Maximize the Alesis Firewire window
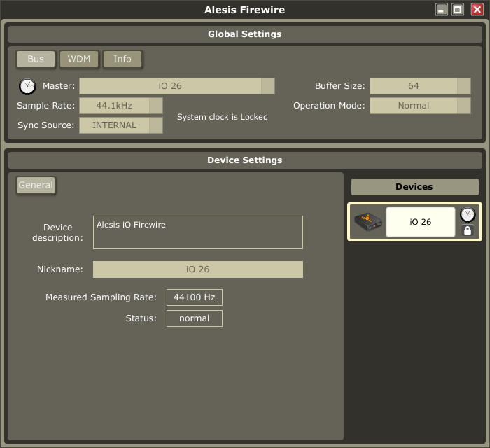490x448 pixels. pyautogui.click(x=458, y=10)
